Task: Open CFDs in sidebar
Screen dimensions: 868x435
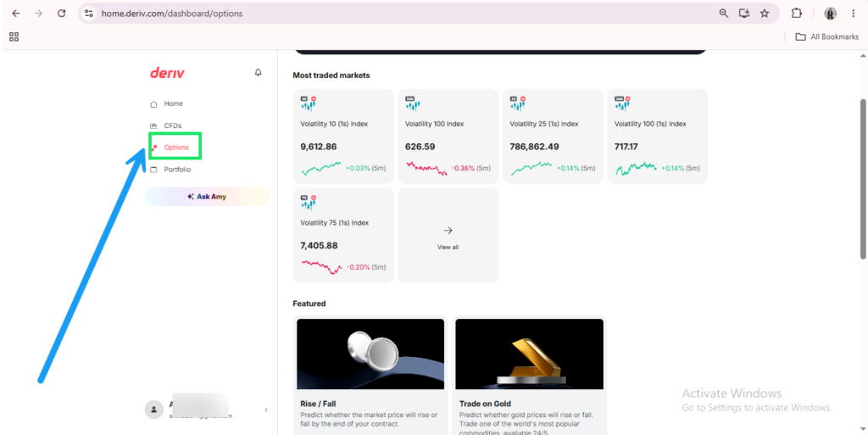Action: point(172,125)
